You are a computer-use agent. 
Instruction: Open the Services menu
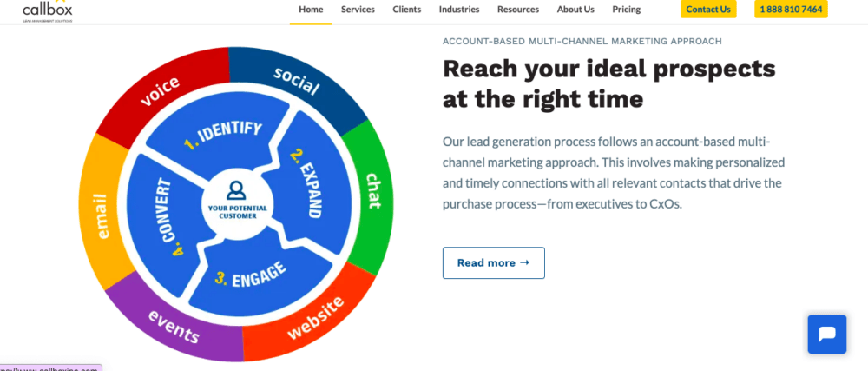tap(358, 10)
